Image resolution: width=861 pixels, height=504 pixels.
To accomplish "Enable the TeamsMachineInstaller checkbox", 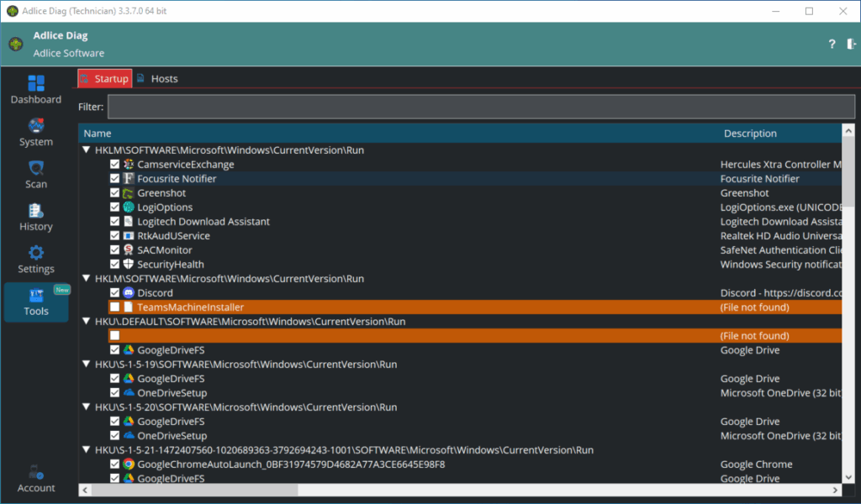I will pos(115,307).
